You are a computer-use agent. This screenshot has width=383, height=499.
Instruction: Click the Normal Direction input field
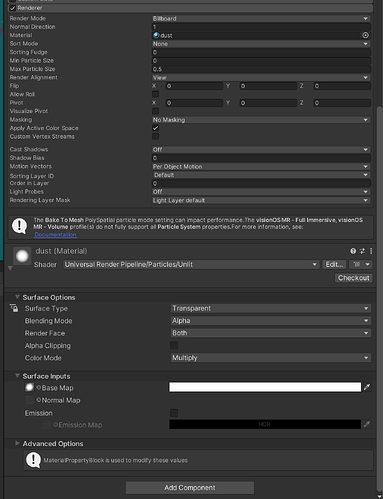[x=261, y=27]
